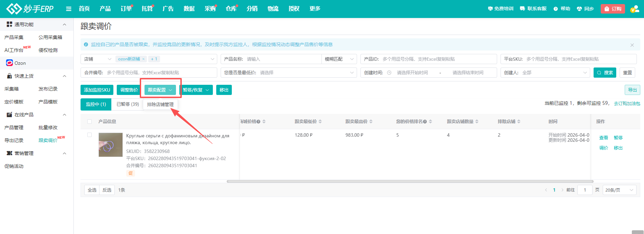Click the 添加监控SKU button
The height and width of the screenshot is (234, 644).
point(97,90)
